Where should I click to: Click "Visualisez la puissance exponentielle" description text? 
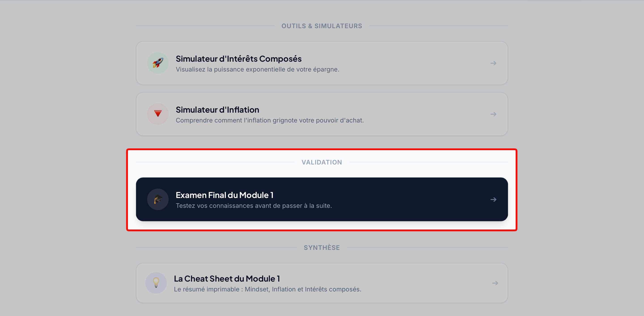click(x=257, y=70)
